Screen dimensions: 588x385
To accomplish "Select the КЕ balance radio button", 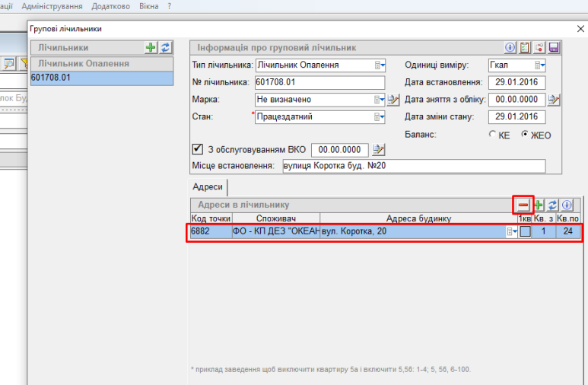I will (492, 135).
